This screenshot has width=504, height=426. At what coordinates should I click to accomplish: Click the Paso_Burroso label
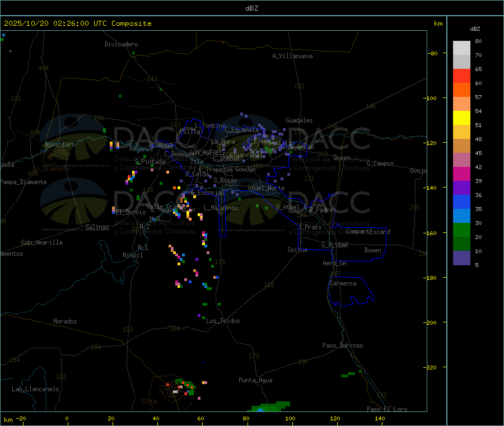(x=343, y=345)
